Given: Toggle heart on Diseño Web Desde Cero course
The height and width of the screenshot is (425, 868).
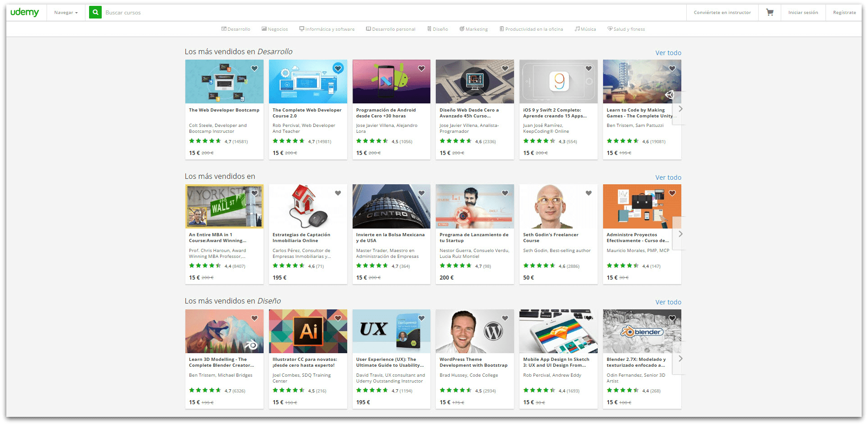Looking at the screenshot, I should (x=505, y=69).
